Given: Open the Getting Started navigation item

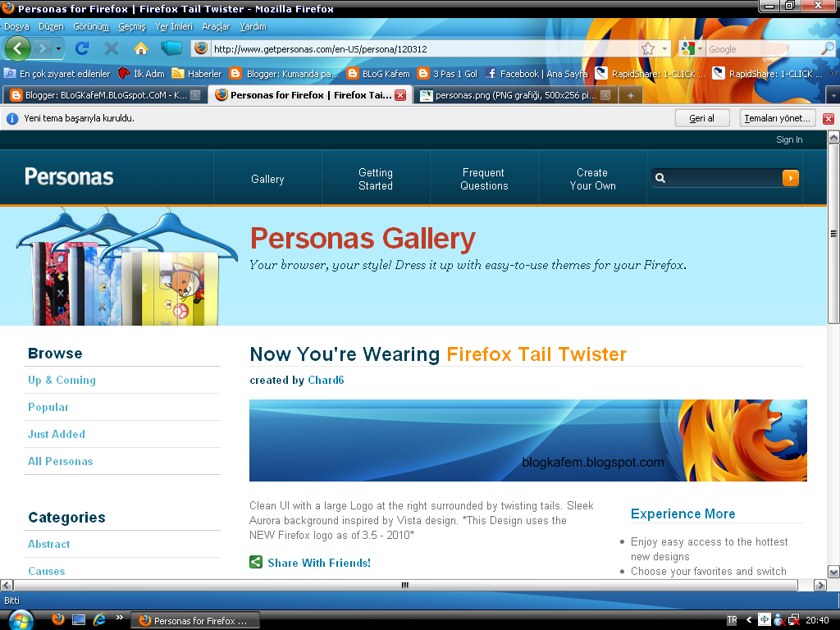Looking at the screenshot, I should [376, 179].
